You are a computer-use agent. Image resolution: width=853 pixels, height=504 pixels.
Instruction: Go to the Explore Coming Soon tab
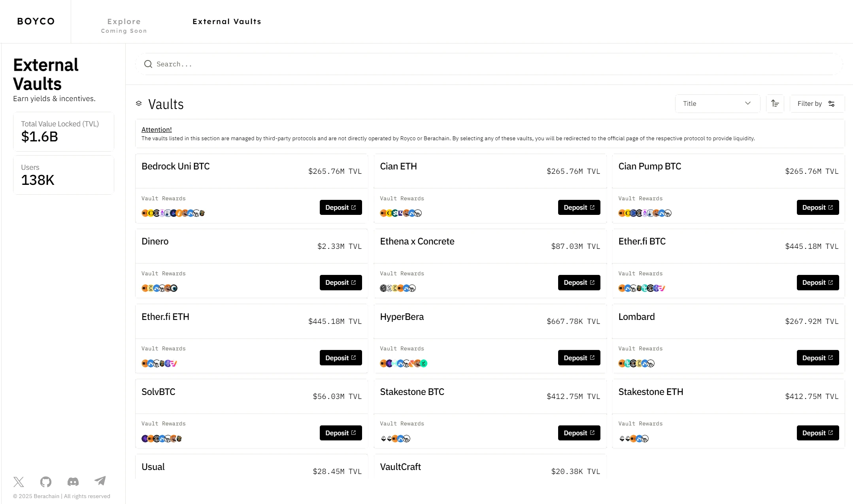click(124, 25)
